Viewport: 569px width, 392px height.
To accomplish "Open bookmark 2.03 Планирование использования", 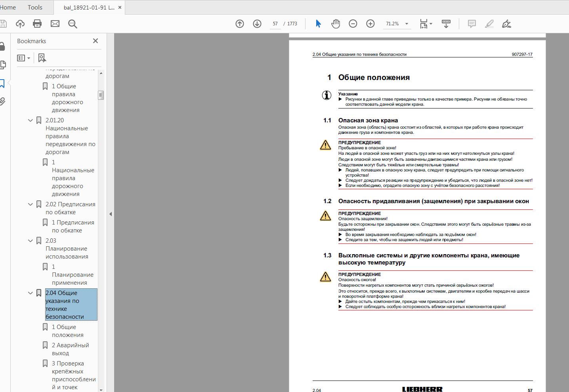I will tap(67, 249).
